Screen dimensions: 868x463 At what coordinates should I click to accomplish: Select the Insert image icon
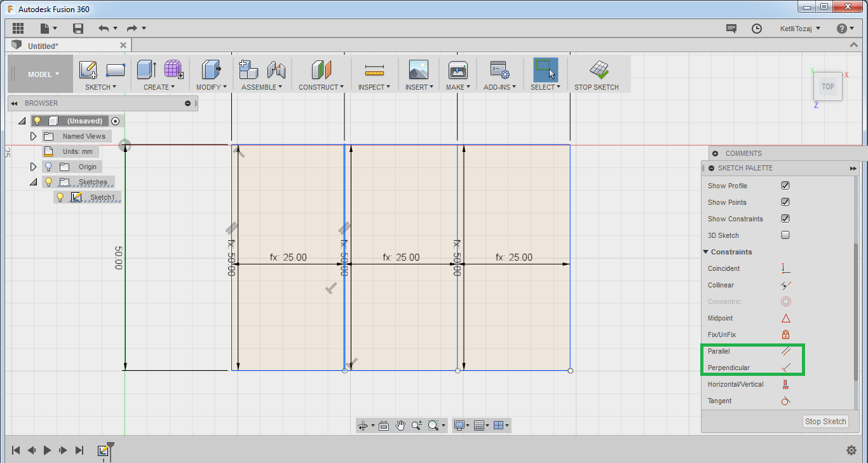pyautogui.click(x=419, y=69)
